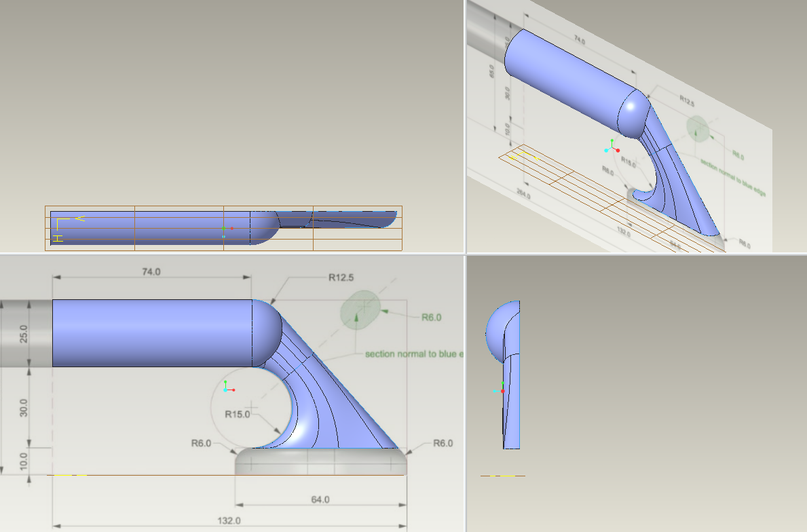This screenshot has width=807, height=532.
Task: Click the 132.0 overall dimension at the bottom
Action: pyautogui.click(x=229, y=521)
